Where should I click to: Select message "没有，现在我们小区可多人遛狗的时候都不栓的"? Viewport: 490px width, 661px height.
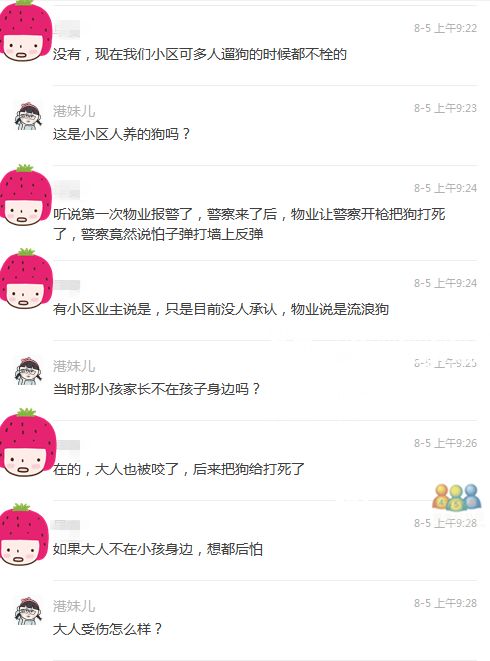(x=200, y=54)
